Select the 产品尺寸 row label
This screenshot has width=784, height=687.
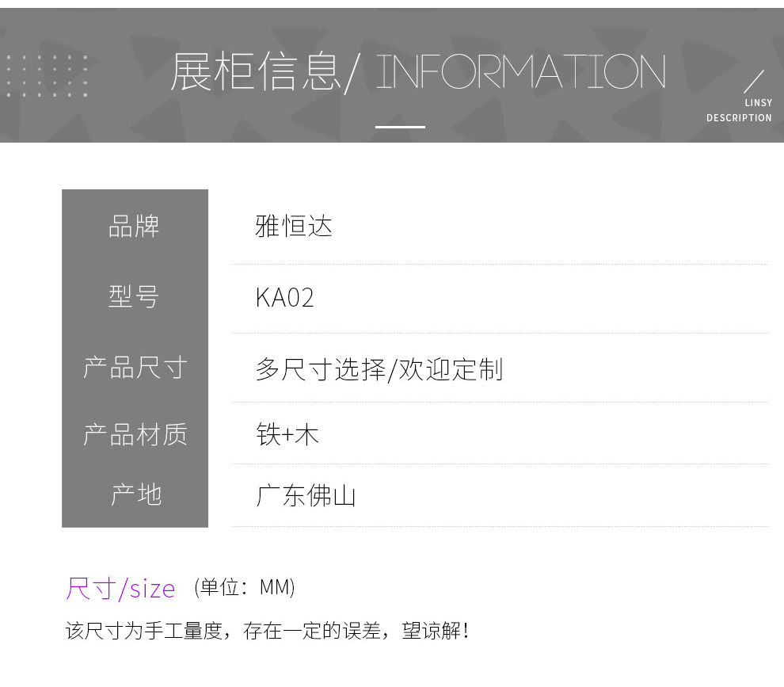point(135,368)
